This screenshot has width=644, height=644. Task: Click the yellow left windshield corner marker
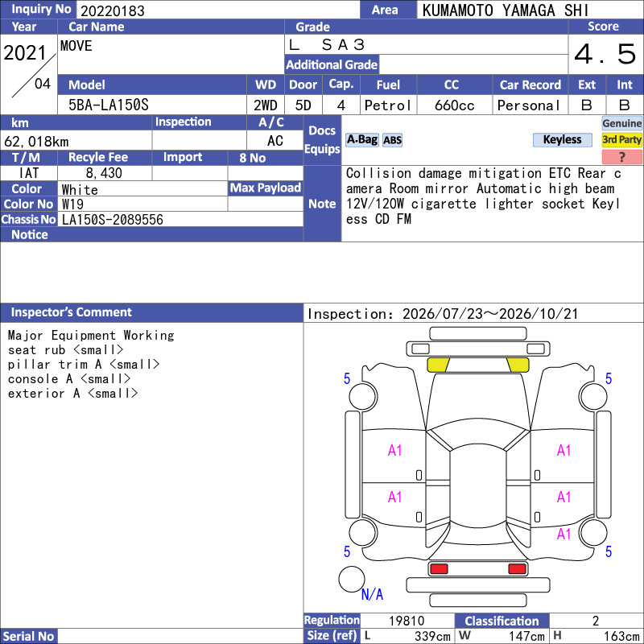(438, 365)
